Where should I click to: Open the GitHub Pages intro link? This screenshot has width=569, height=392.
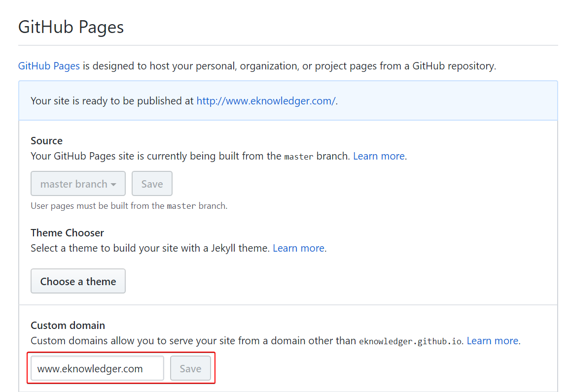click(49, 66)
